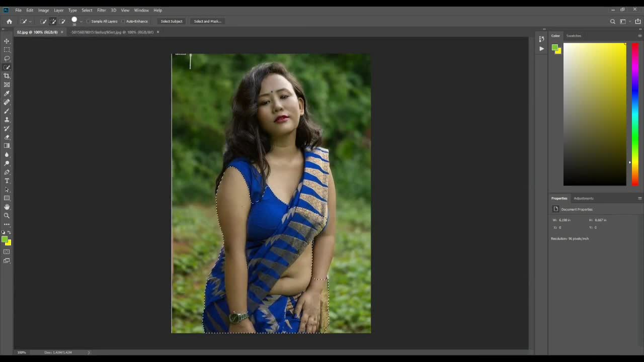Select the Path Selection tool

[x=7, y=190]
